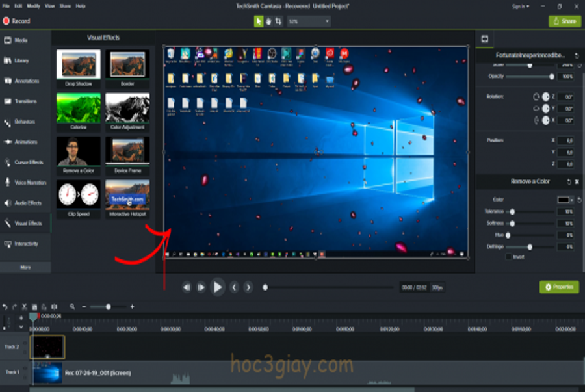Open the Modify menu

[x=34, y=6]
